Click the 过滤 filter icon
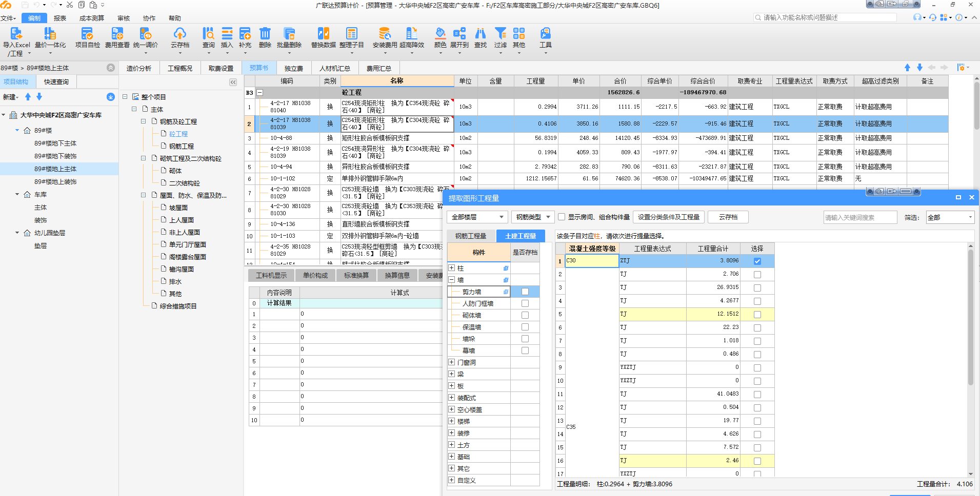 pos(501,34)
